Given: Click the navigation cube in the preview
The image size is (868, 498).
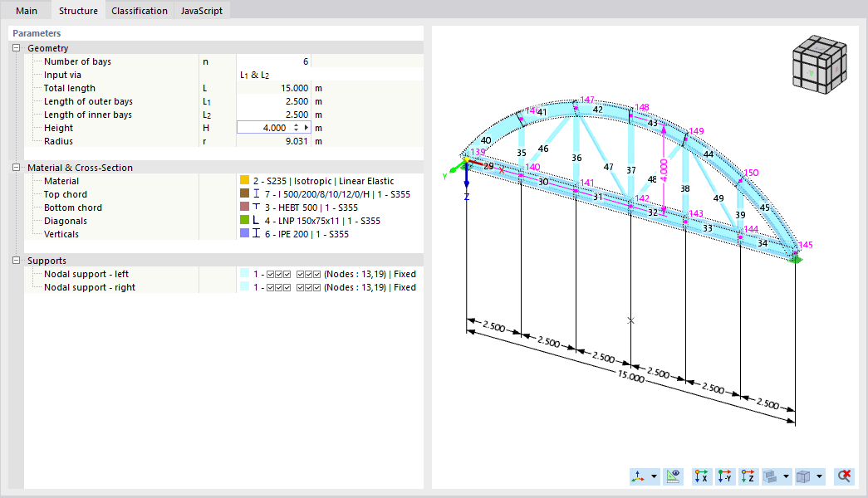Looking at the screenshot, I should (x=820, y=65).
